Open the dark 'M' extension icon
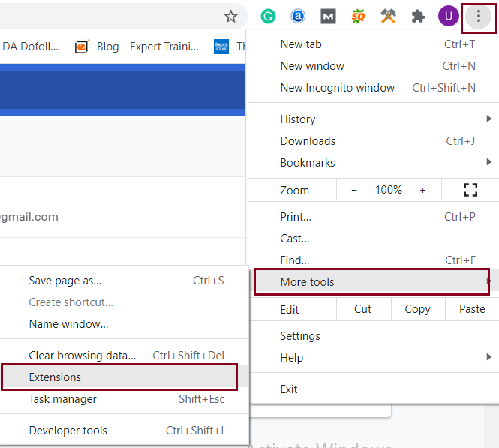499x448 pixels. click(x=328, y=16)
